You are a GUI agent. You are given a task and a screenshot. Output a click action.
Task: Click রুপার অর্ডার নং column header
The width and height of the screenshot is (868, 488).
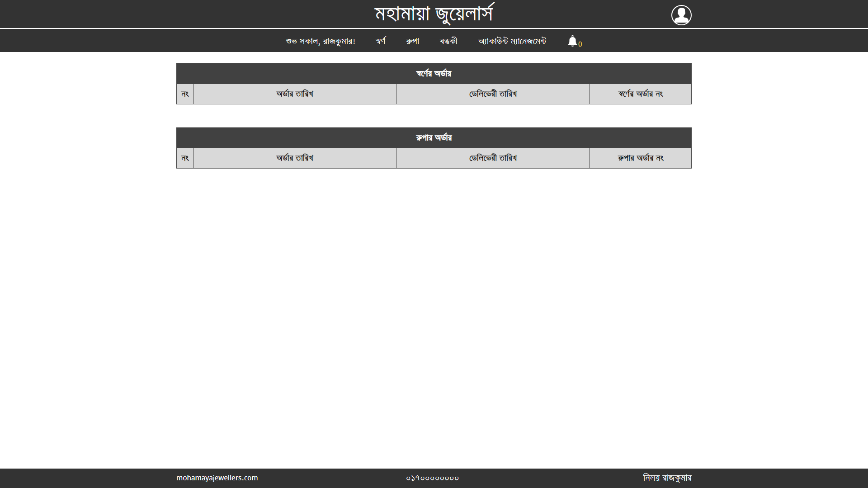click(x=640, y=158)
